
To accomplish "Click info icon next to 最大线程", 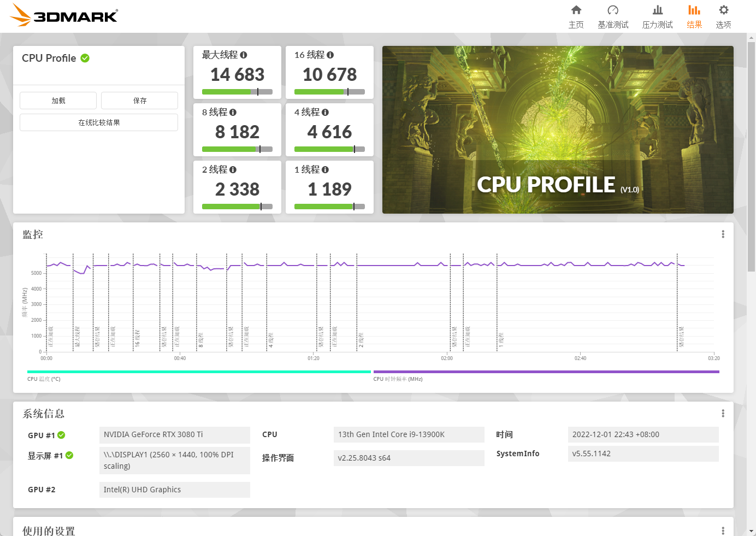I will 244,55.
